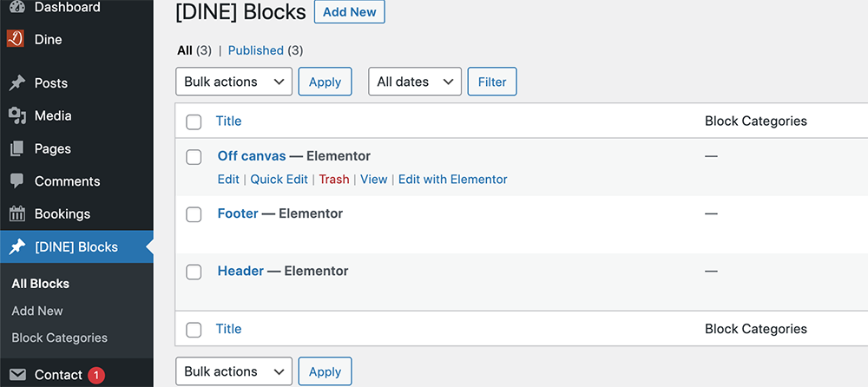The height and width of the screenshot is (387, 868).
Task: Tick the Off canvas row checkbox
Action: click(x=194, y=157)
